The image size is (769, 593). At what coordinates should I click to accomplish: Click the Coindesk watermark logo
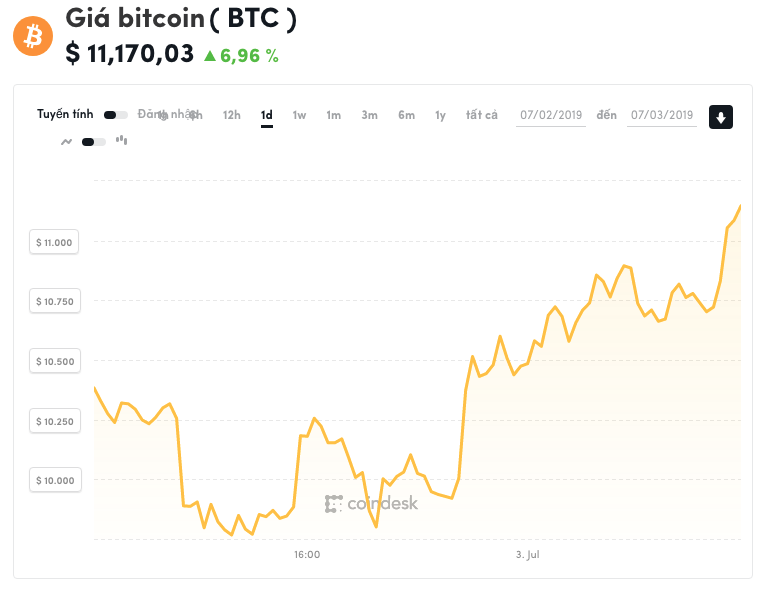click(372, 504)
